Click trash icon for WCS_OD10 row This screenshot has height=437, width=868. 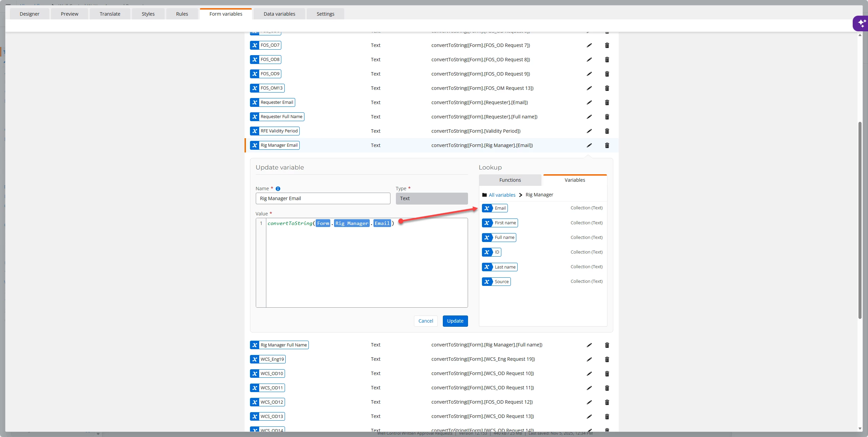coord(607,374)
